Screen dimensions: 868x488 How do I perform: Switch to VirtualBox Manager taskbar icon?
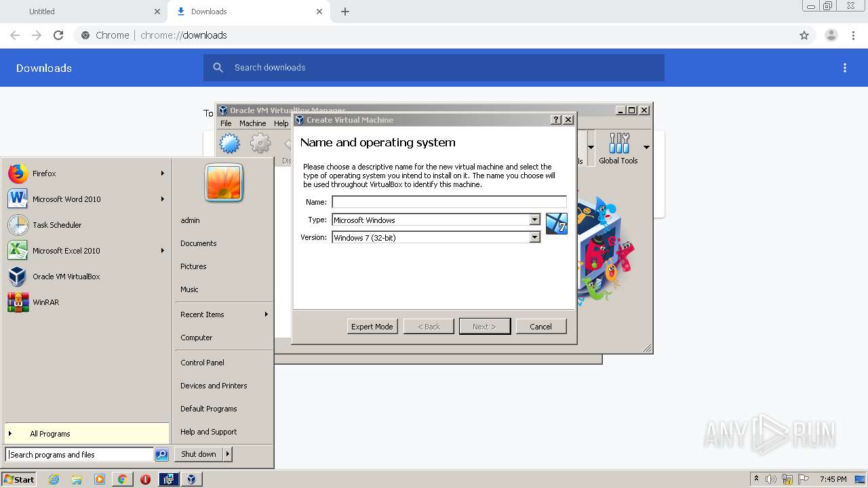click(x=191, y=479)
